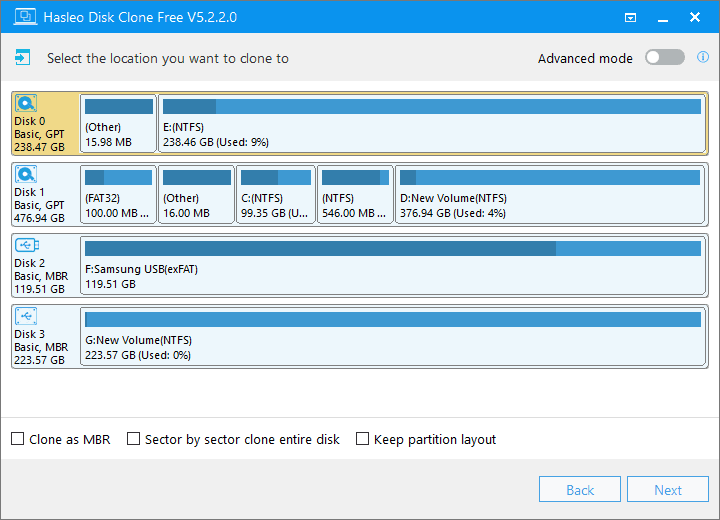The image size is (720, 520).
Task: Enable the Clone as MBR checkbox
Action: pos(18,439)
